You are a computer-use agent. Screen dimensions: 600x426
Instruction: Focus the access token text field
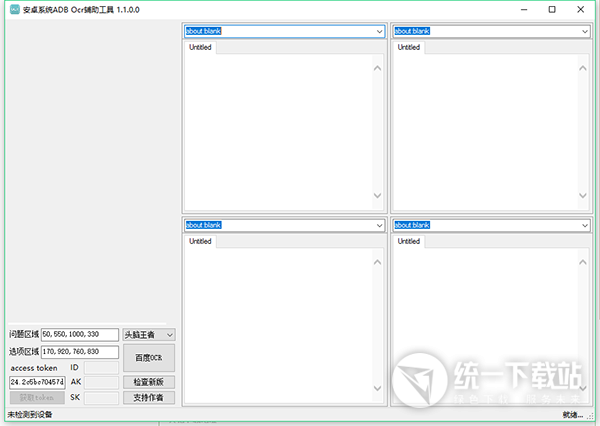pyautogui.click(x=37, y=382)
